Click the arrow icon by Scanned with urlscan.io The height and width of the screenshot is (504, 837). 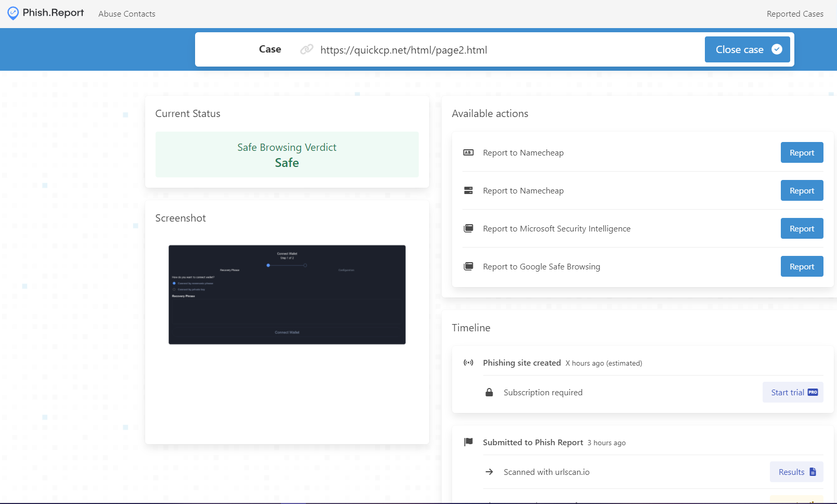click(489, 472)
